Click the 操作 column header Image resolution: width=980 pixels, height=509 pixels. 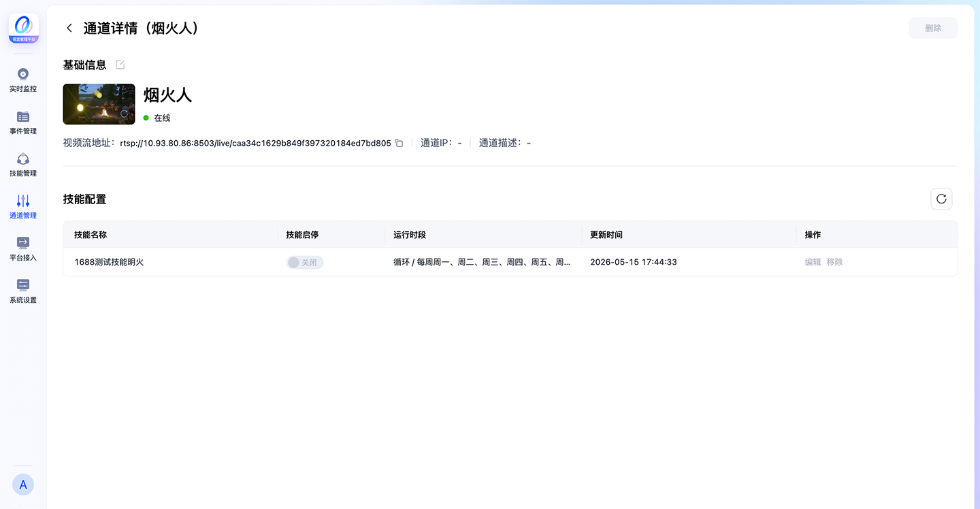813,235
